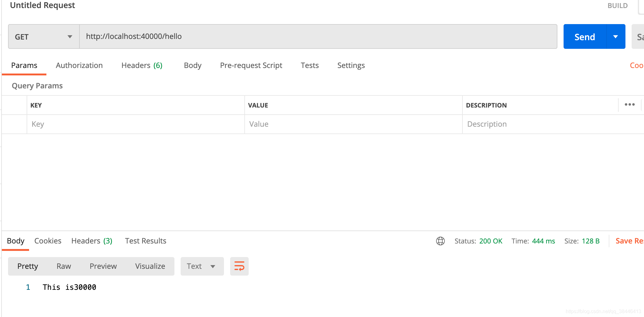Open the response Headers (3) tab

92,241
